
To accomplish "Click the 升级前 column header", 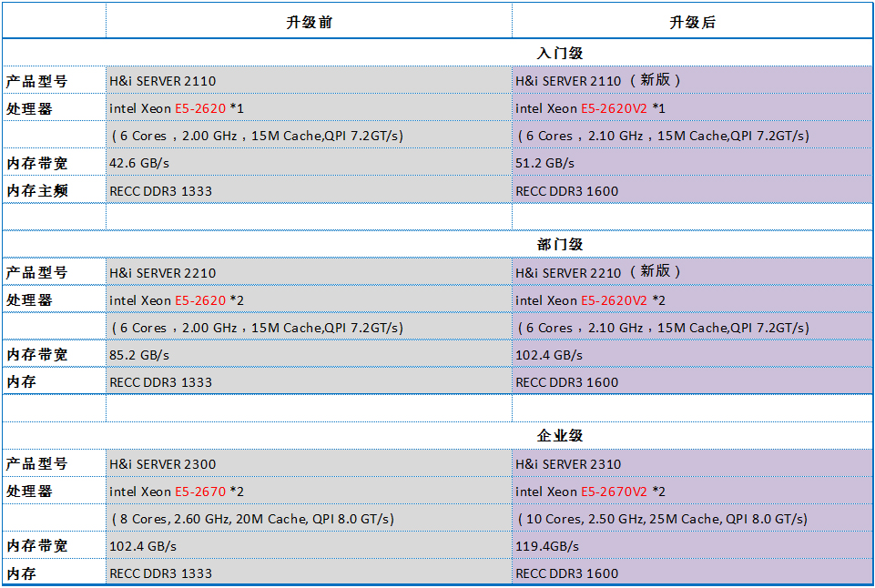I will (x=309, y=23).
